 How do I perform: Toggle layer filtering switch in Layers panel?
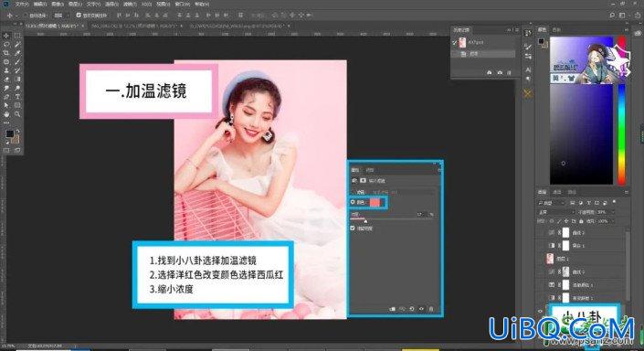[614, 202]
